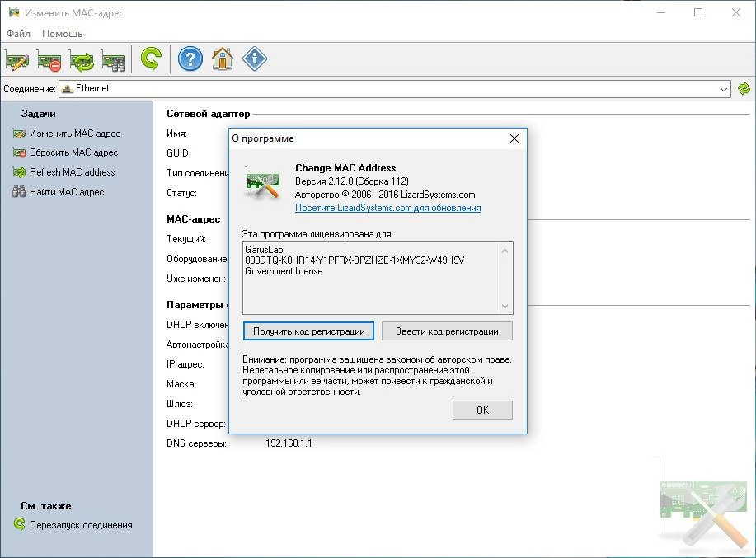Image resolution: width=756 pixels, height=558 pixels.
Task: Click the Авторство 2006 - 2016 LizardSystems.com text
Action: tap(385, 195)
